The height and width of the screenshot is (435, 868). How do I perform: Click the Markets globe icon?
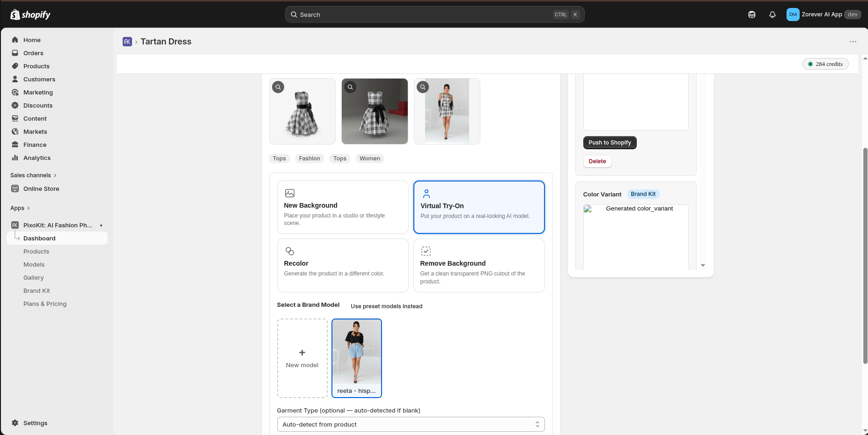tap(15, 131)
